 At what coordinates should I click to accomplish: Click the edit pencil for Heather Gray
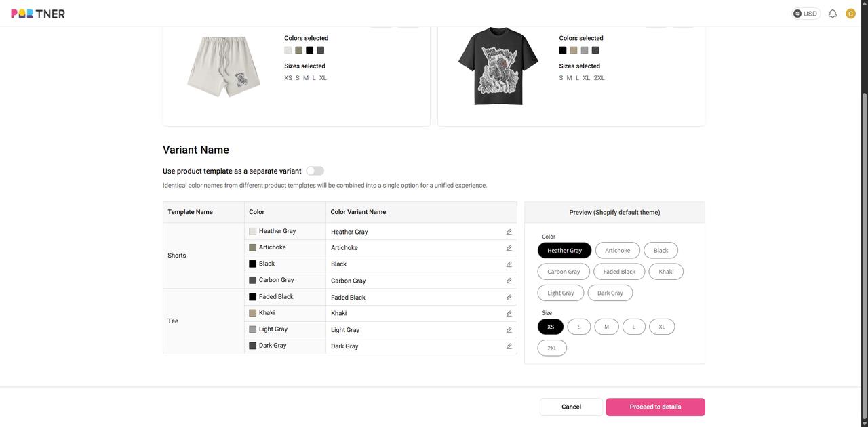(x=509, y=232)
